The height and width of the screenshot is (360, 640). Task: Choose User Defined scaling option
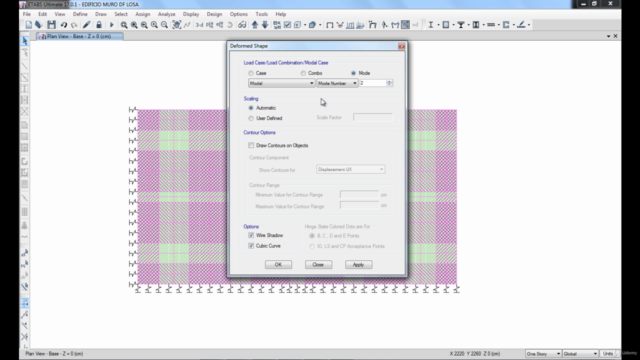click(x=251, y=118)
